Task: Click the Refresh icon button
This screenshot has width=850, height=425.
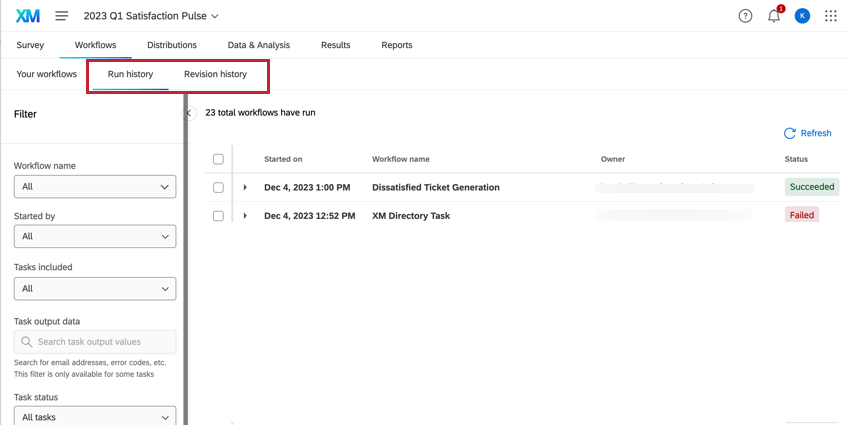Action: 790,133
